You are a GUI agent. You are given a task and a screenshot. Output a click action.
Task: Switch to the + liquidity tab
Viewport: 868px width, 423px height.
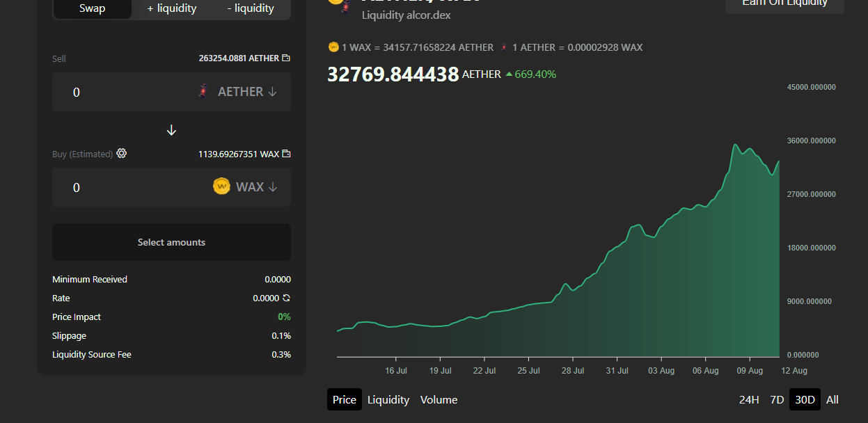172,8
